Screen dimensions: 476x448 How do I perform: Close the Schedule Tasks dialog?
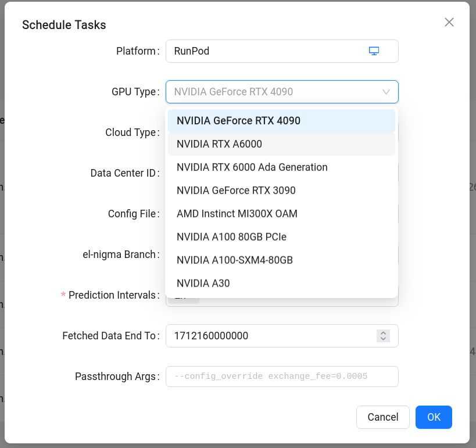tap(449, 22)
